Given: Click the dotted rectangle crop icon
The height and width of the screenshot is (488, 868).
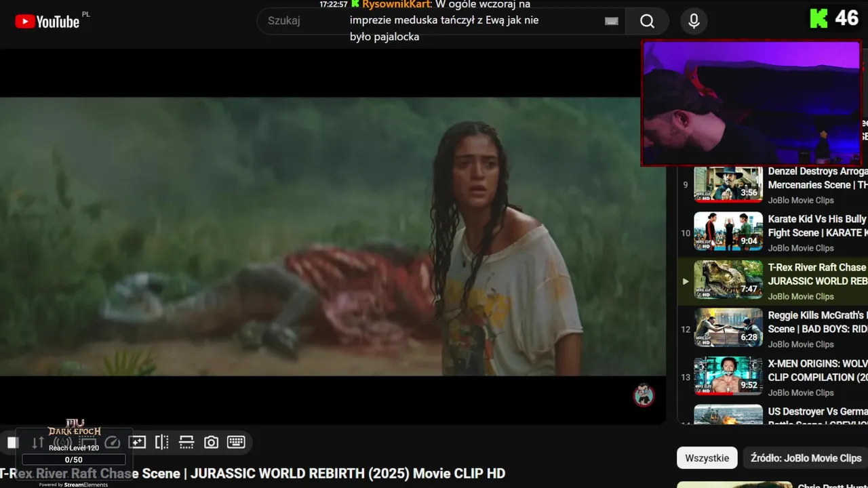Looking at the screenshot, I should coord(87,443).
